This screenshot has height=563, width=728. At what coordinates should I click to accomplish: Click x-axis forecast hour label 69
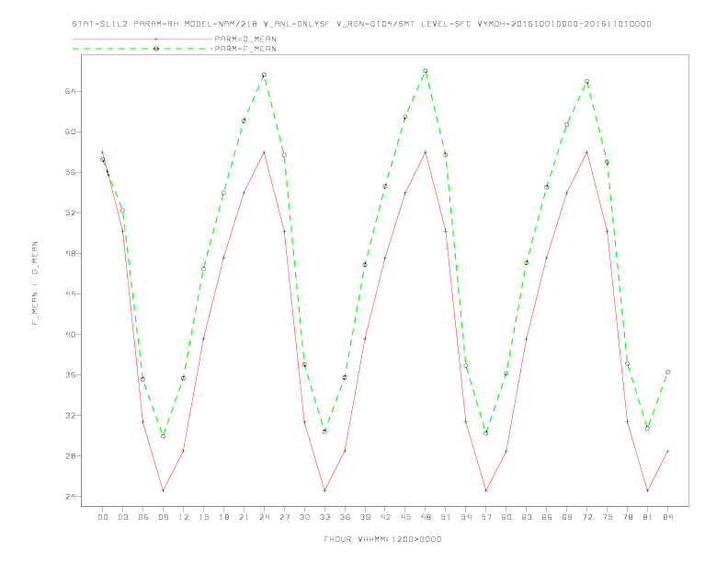pos(567,517)
